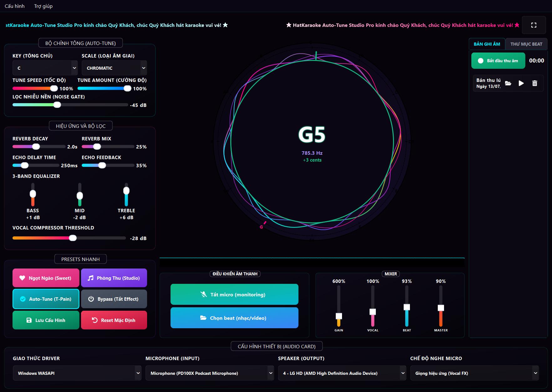Delete the recording with the trash icon
Viewport: 552px width, 392px height.
[535, 83]
